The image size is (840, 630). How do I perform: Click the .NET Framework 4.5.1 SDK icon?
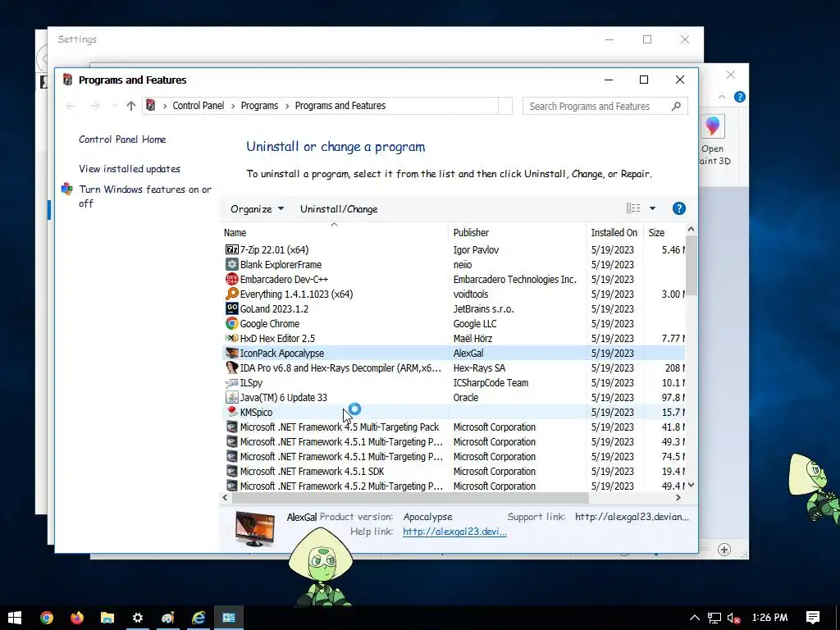[x=231, y=472]
